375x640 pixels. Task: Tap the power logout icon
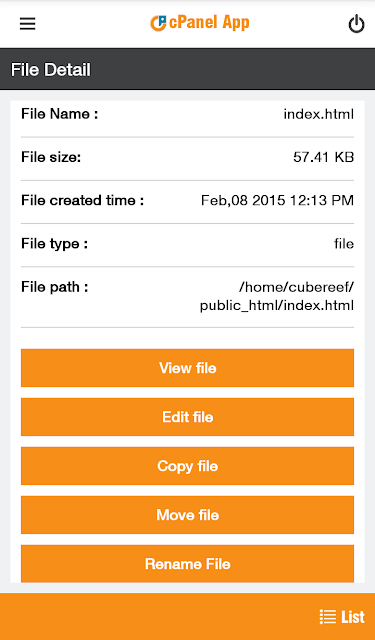[356, 24]
